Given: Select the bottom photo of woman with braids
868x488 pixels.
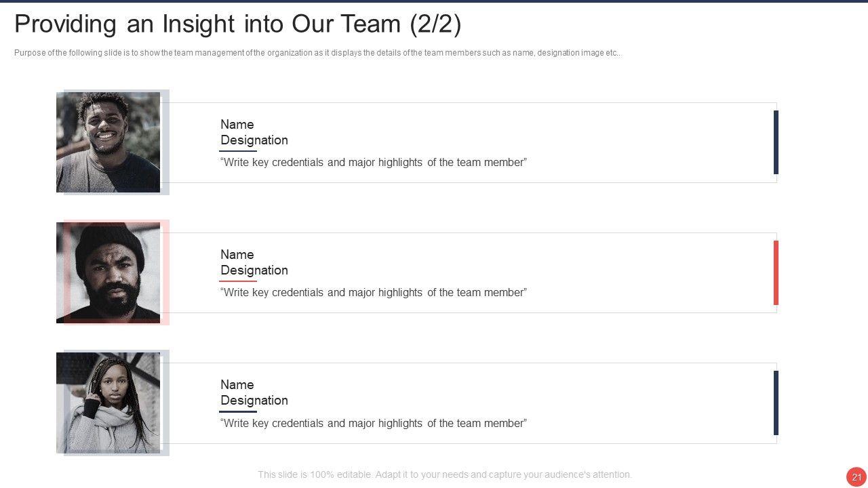Looking at the screenshot, I should (108, 403).
